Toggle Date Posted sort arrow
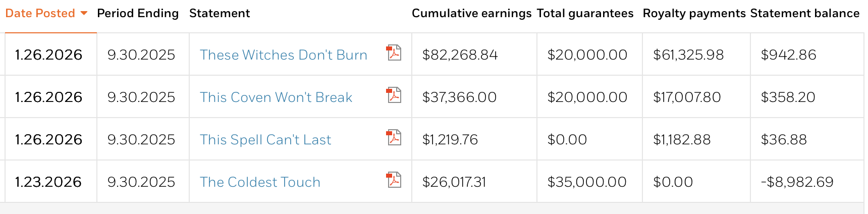The width and height of the screenshot is (868, 214). (84, 13)
